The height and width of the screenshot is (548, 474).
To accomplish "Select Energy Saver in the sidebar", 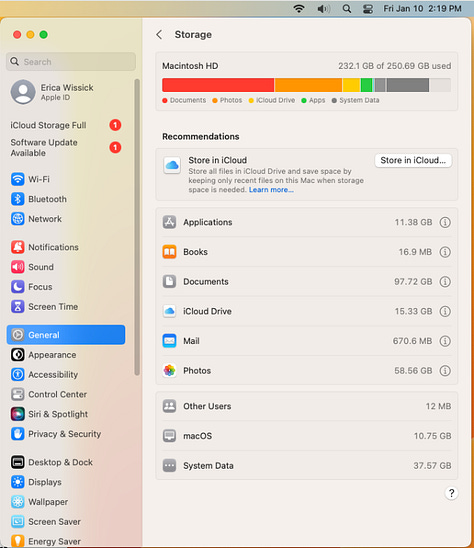I will [66, 541].
